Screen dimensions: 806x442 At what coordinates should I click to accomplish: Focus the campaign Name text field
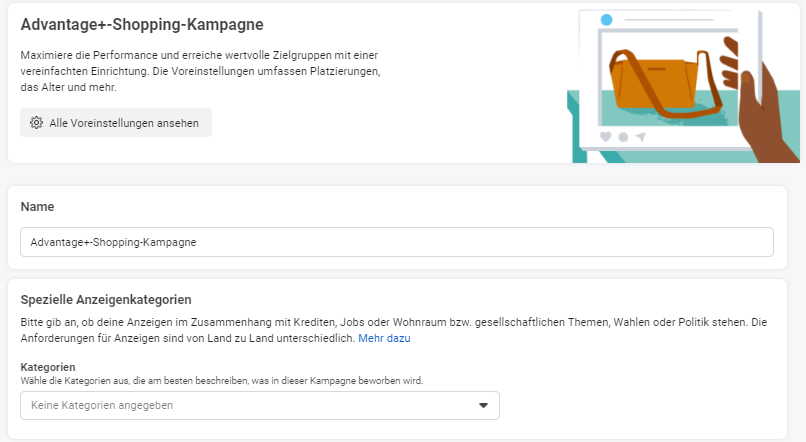coord(396,242)
